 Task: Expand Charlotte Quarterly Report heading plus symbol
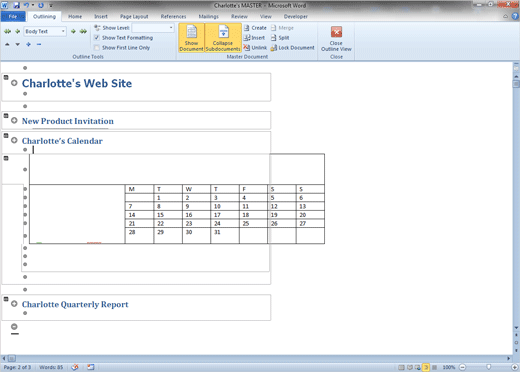(x=14, y=304)
